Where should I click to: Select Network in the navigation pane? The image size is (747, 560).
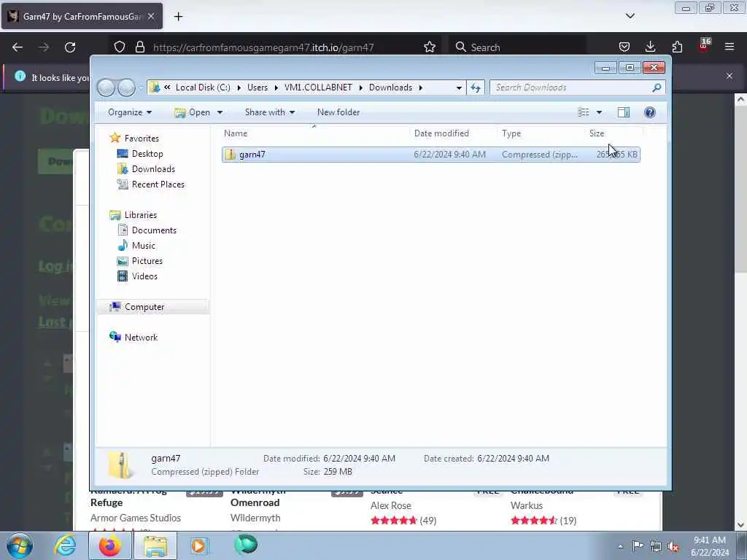141,338
